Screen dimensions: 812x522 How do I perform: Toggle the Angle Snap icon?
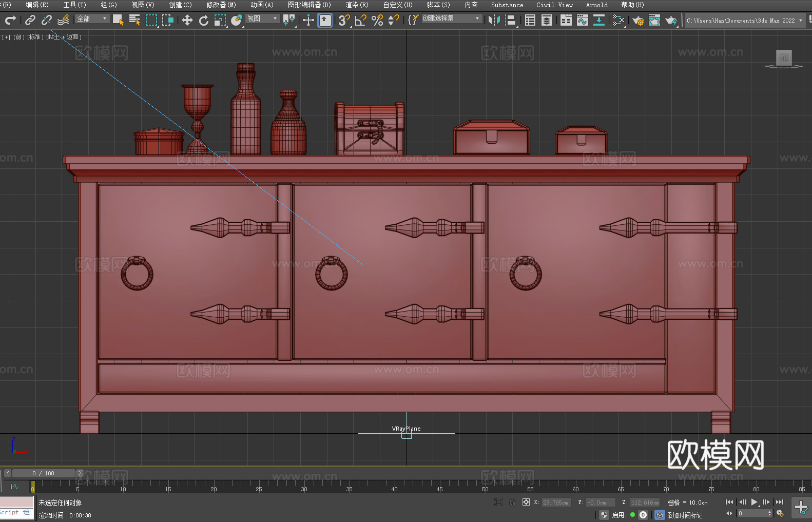click(x=361, y=20)
